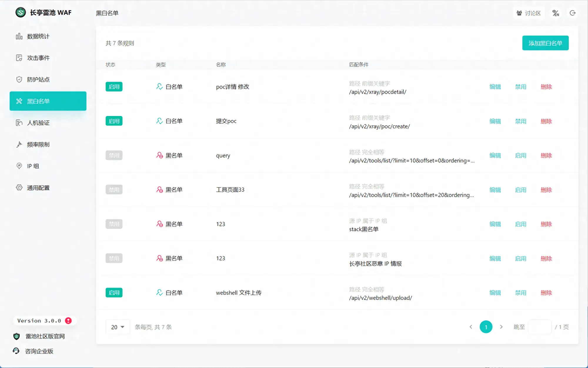The width and height of the screenshot is (588, 368).
Task: Open the 雷池社区版官网 website link
Action: pyautogui.click(x=45, y=336)
